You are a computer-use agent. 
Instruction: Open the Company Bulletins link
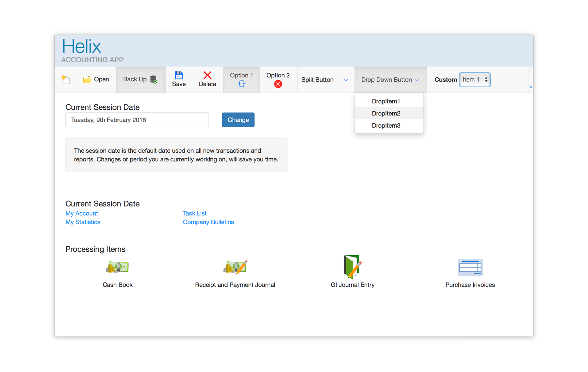tap(208, 222)
